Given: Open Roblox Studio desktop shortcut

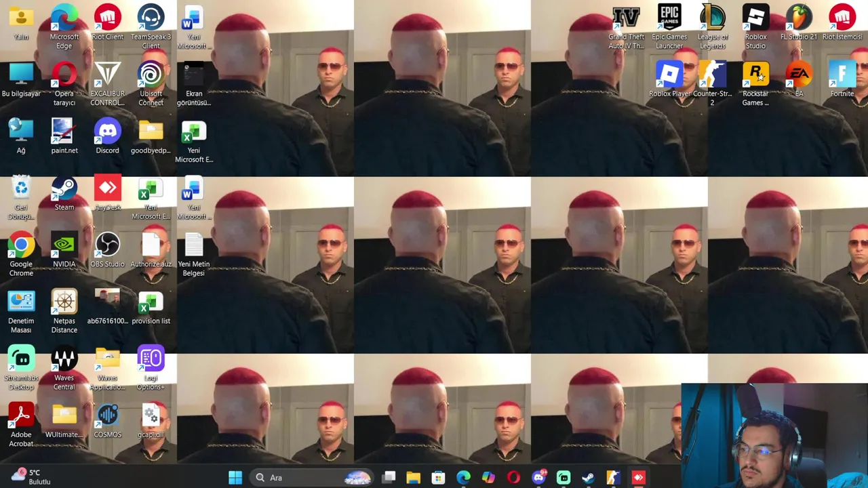Looking at the screenshot, I should click(755, 26).
